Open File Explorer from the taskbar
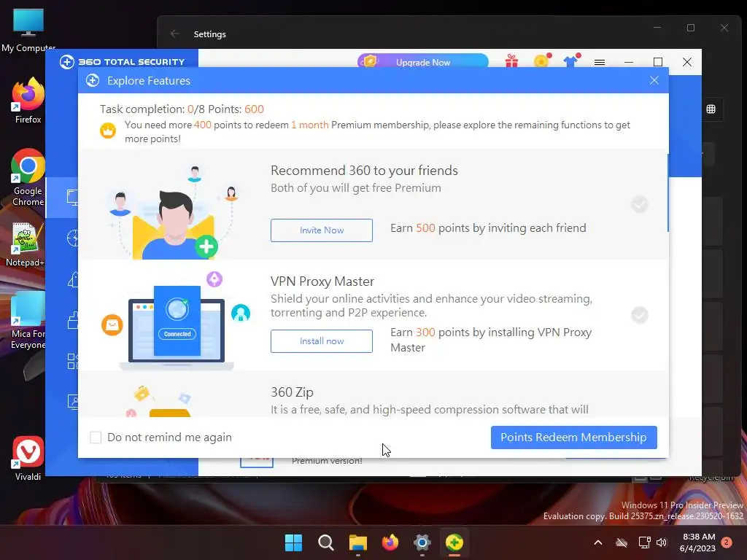The image size is (747, 560). pos(357,542)
